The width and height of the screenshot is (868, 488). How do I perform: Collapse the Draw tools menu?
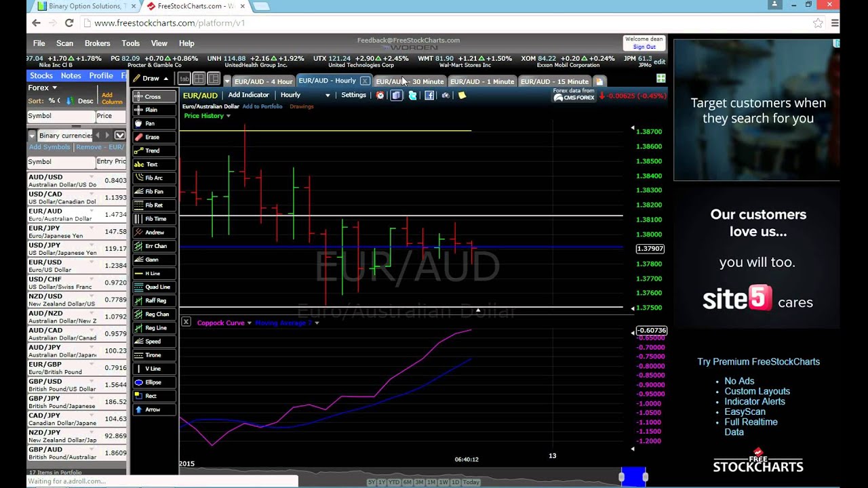166,79
